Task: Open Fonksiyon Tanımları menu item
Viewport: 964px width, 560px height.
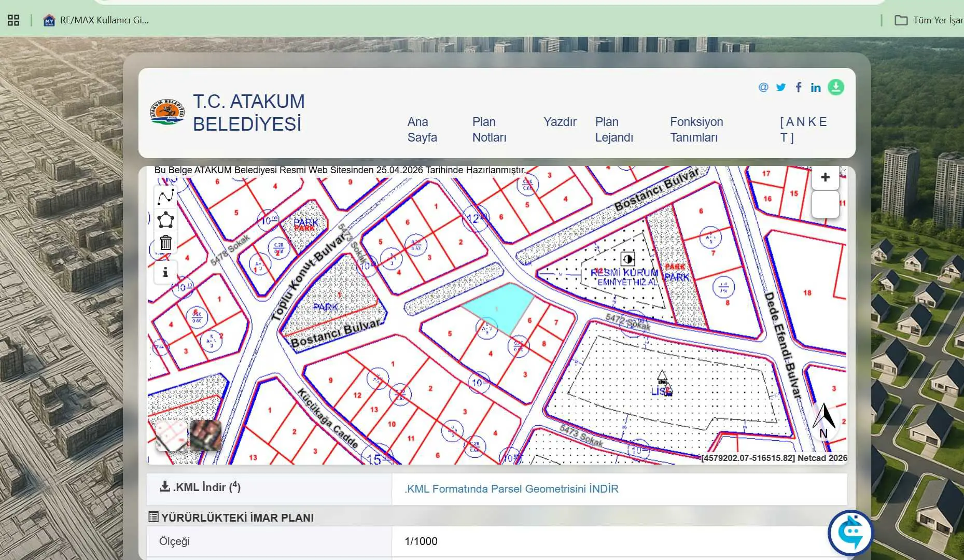Action: pyautogui.click(x=696, y=130)
